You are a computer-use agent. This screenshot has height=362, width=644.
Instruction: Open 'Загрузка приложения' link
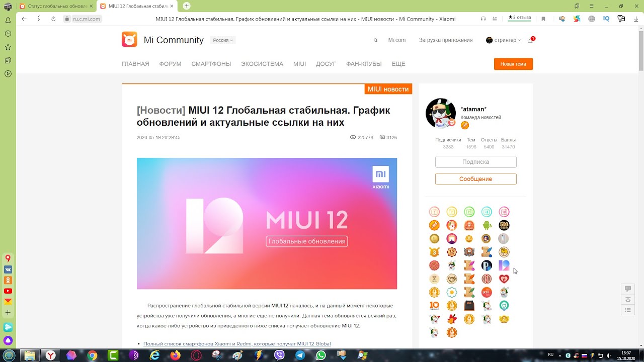click(x=446, y=40)
